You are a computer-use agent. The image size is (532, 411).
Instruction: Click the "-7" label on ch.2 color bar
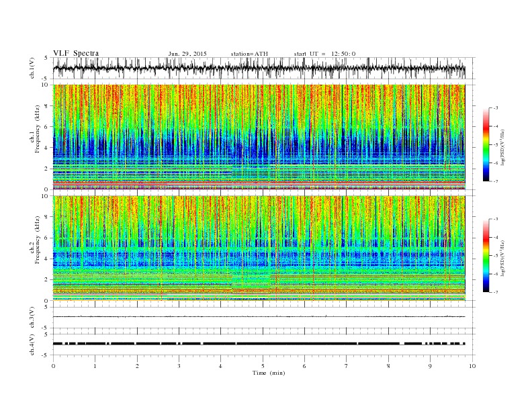tap(496, 292)
